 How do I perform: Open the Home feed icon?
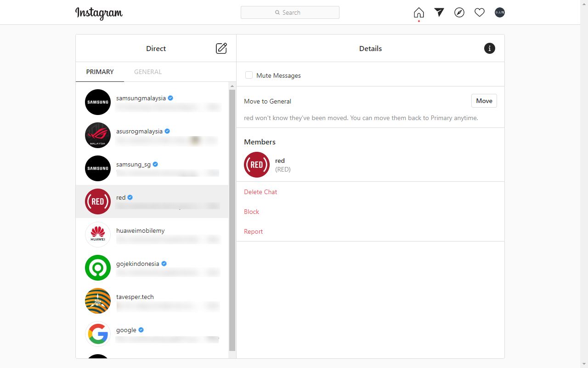419,12
